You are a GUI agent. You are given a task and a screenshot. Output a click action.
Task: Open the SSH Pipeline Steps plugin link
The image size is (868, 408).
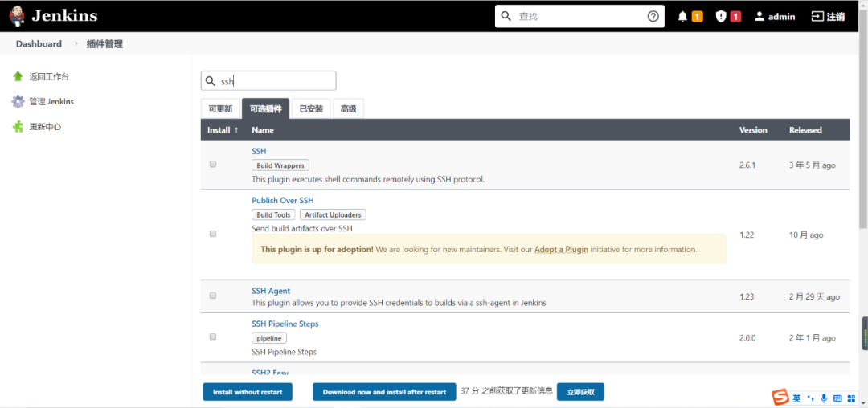(285, 324)
